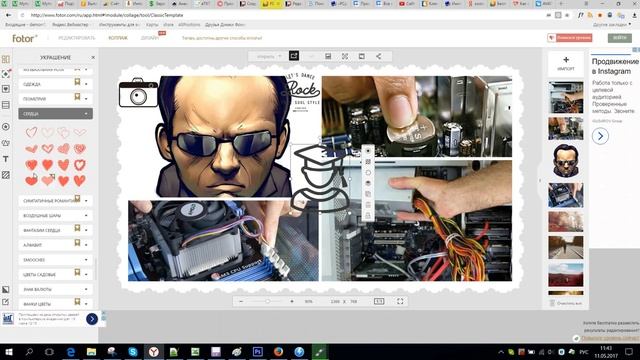Expand the ЦВЕТЫ САДОВЫЕ category
640x360 pixels.
click(56, 274)
